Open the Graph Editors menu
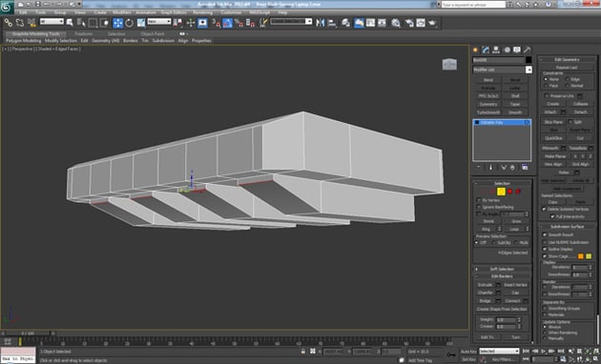 pos(174,12)
